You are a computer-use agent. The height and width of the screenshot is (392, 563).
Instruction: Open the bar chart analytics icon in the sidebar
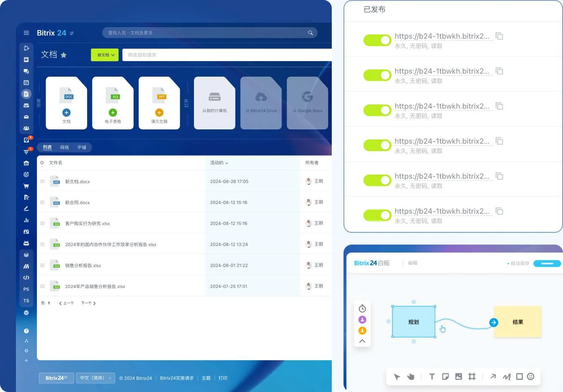coord(26,220)
